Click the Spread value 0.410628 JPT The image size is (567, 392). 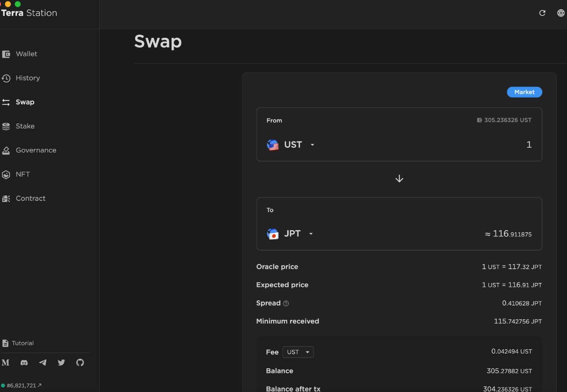pos(522,303)
